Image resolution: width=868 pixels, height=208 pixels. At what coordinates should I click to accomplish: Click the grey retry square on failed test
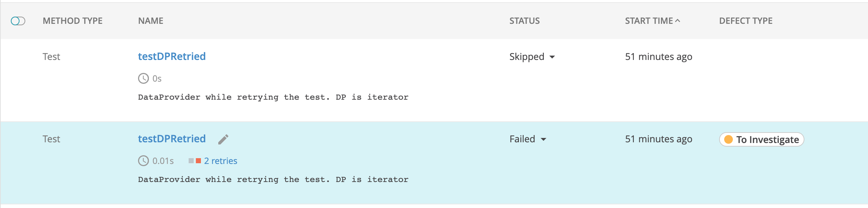point(190,161)
